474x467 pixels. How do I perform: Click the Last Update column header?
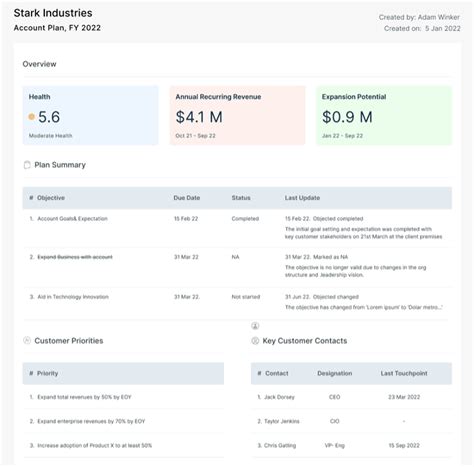click(302, 198)
